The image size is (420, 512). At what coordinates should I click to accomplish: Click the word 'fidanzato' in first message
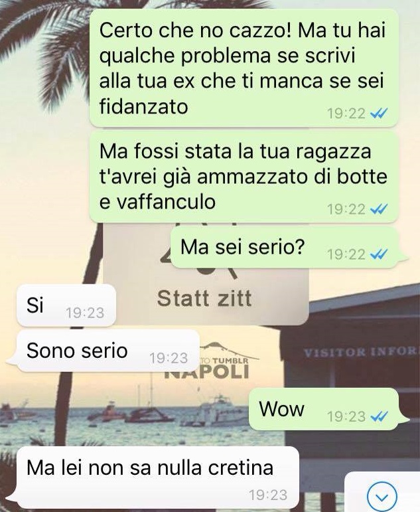coord(143,106)
